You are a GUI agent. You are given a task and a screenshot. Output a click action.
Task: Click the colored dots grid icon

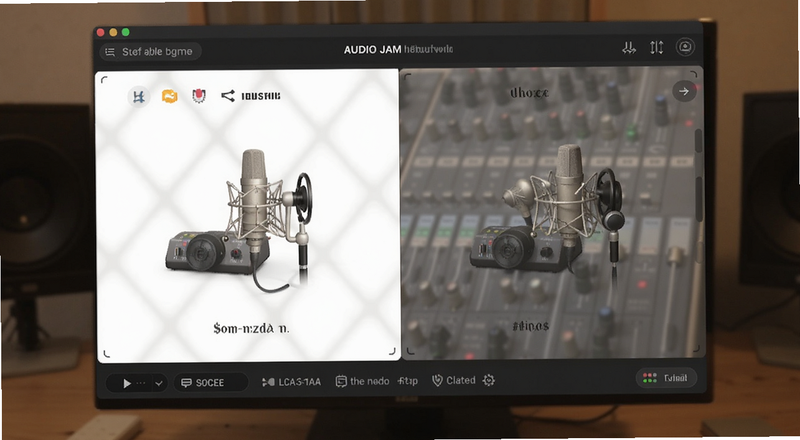649,378
